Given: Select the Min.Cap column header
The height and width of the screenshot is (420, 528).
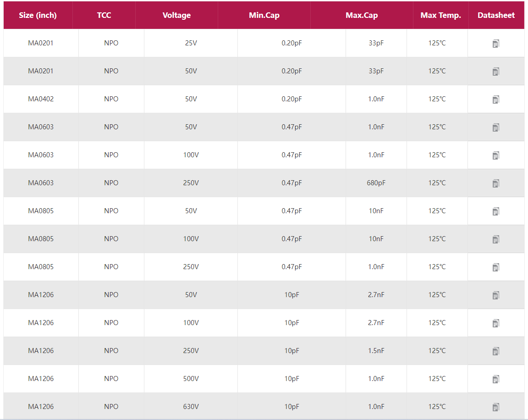Looking at the screenshot, I should coord(264,15).
